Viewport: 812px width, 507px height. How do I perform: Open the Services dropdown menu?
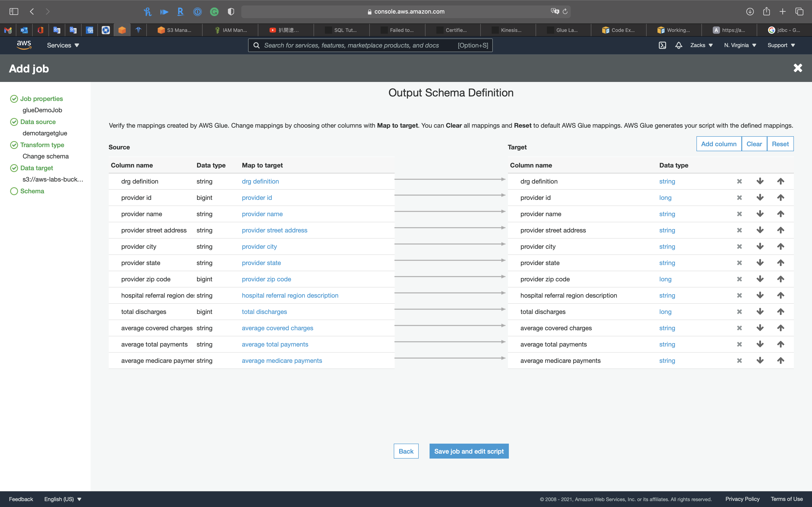(x=63, y=45)
